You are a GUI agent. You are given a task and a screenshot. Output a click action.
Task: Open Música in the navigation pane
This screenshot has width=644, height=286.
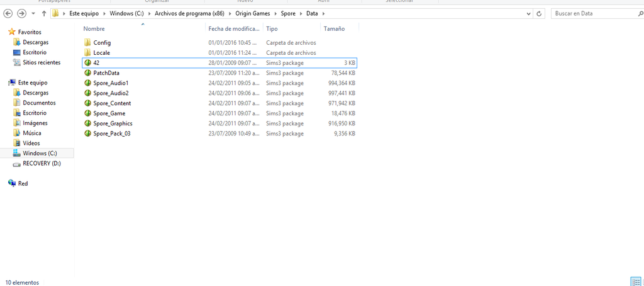pyautogui.click(x=31, y=133)
